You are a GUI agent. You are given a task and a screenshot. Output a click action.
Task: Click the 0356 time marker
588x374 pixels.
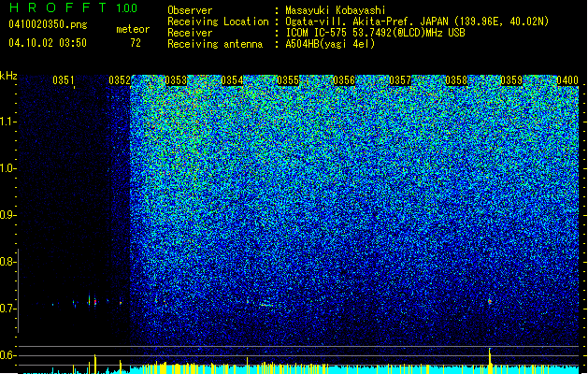point(344,80)
